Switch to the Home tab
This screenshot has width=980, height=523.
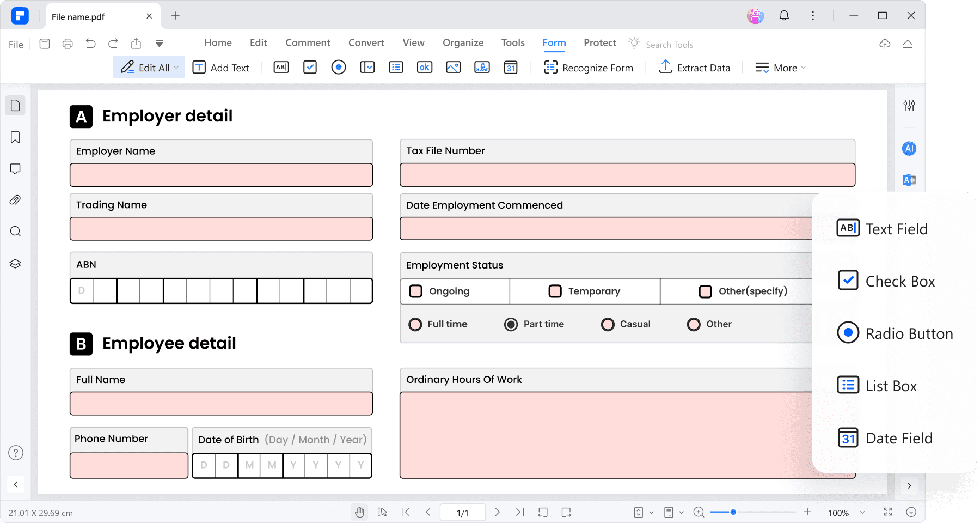tap(218, 42)
